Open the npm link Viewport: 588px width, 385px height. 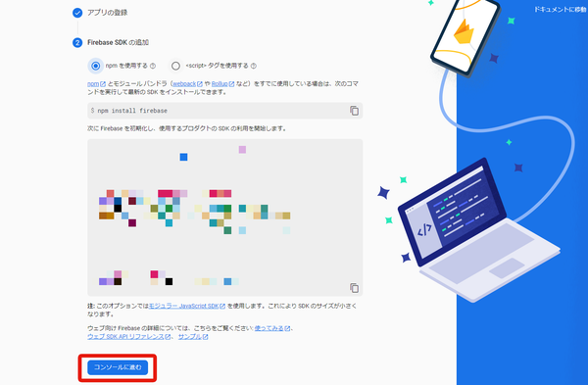pos(96,84)
